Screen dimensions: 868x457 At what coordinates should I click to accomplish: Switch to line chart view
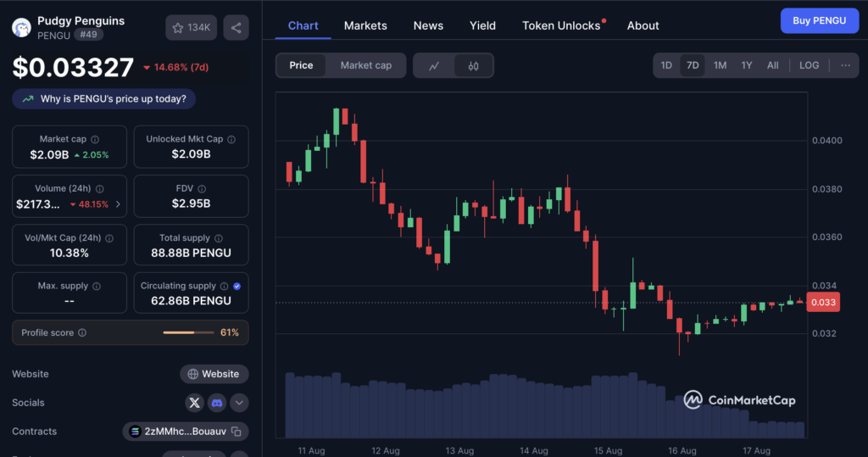pyautogui.click(x=434, y=66)
